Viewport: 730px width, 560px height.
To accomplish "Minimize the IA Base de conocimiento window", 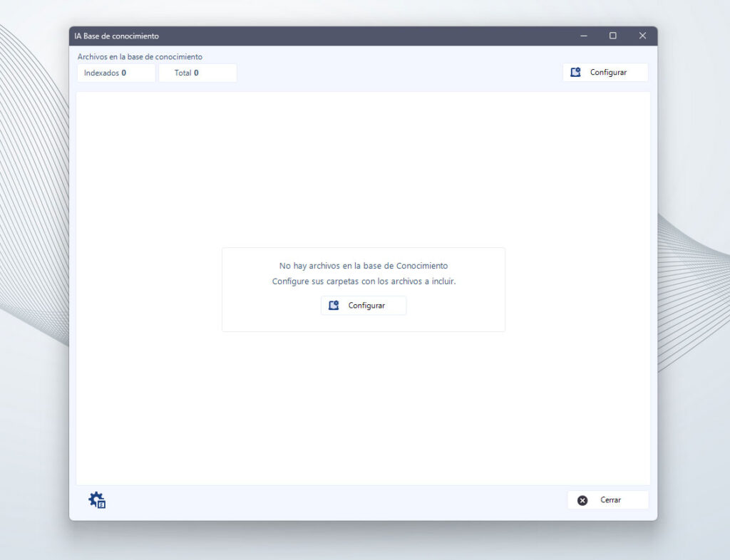I will [x=583, y=36].
